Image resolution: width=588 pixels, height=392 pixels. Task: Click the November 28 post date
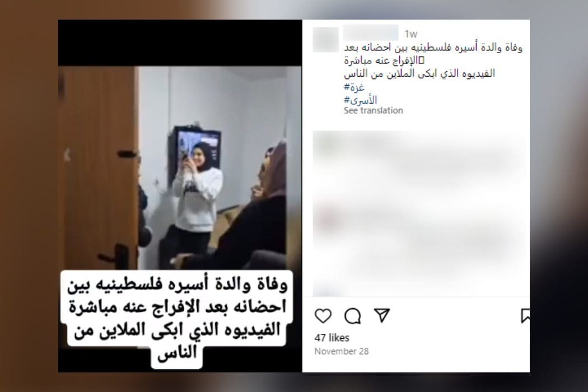tap(341, 352)
